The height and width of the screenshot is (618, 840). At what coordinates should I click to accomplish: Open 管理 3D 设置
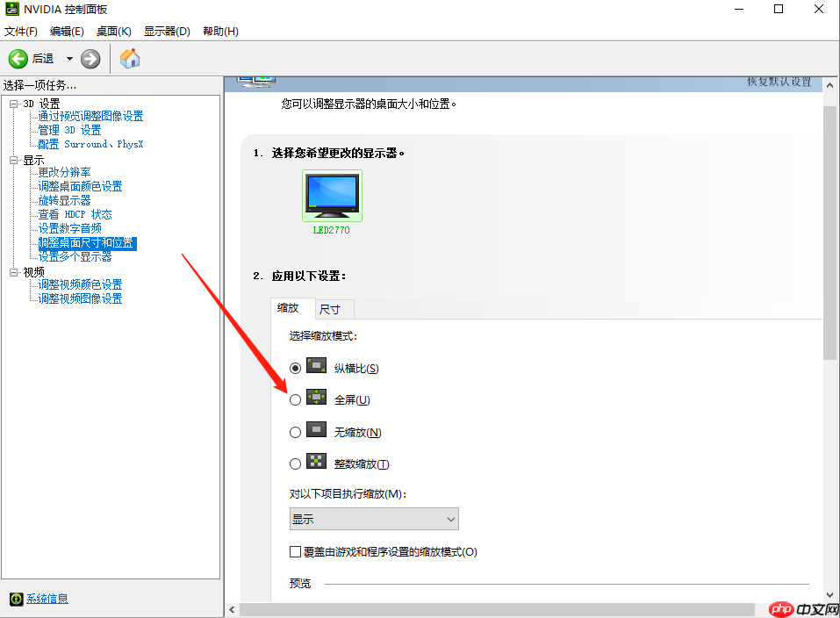pos(69,130)
